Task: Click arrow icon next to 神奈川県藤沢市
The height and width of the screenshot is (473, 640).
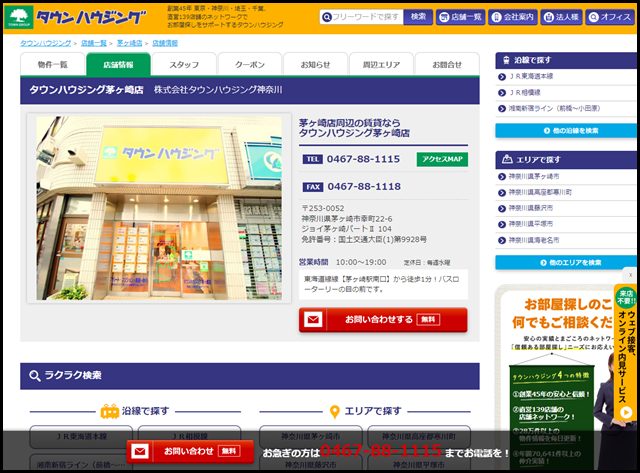Action: [502, 209]
